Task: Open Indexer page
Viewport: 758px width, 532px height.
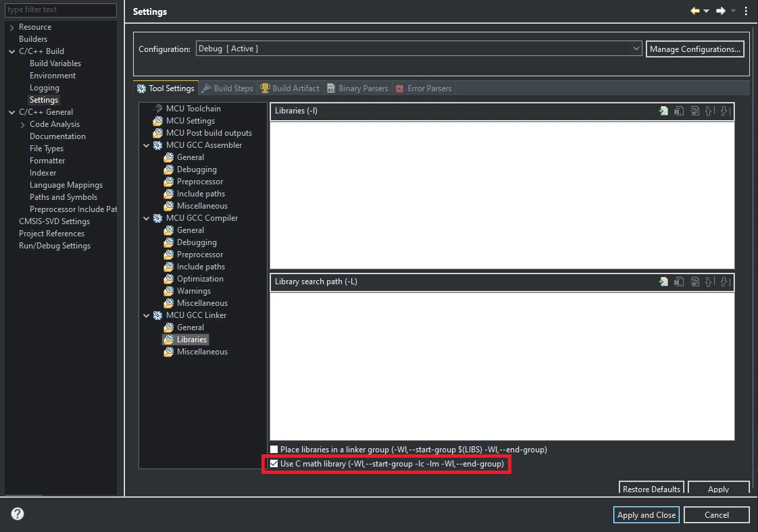Action: tap(43, 173)
